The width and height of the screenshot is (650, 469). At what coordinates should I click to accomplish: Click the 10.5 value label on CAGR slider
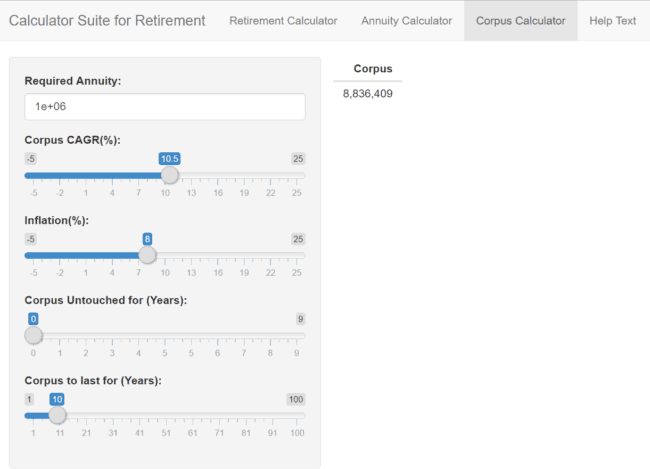click(170, 158)
